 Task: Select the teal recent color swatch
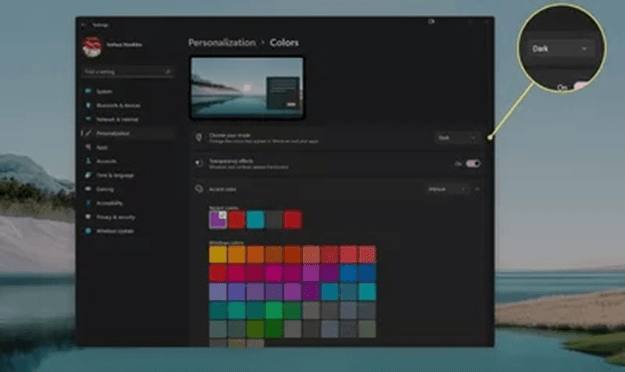click(255, 220)
